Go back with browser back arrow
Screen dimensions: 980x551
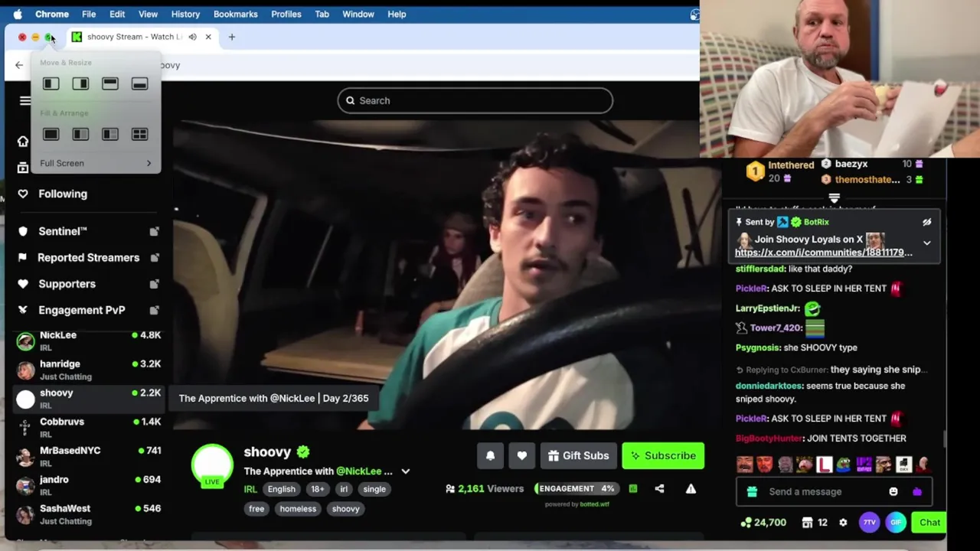19,65
